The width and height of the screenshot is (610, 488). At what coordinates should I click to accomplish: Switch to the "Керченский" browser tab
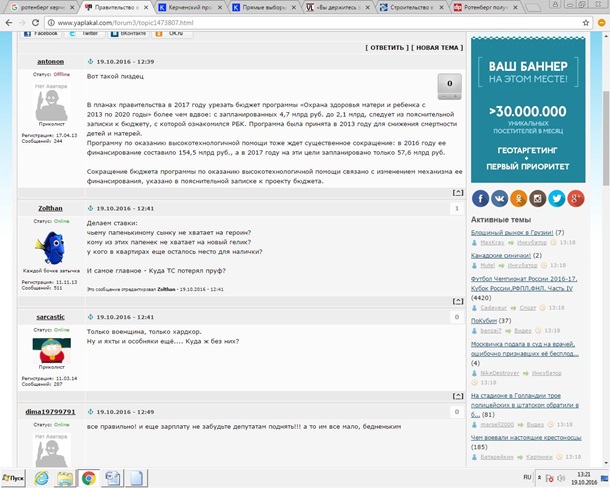[x=188, y=7]
